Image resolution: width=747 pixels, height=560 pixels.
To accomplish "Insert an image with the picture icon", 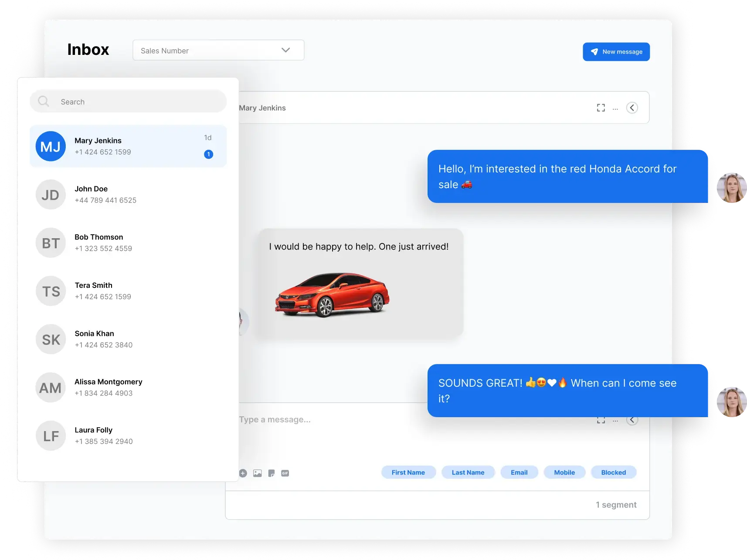I will coord(258,473).
